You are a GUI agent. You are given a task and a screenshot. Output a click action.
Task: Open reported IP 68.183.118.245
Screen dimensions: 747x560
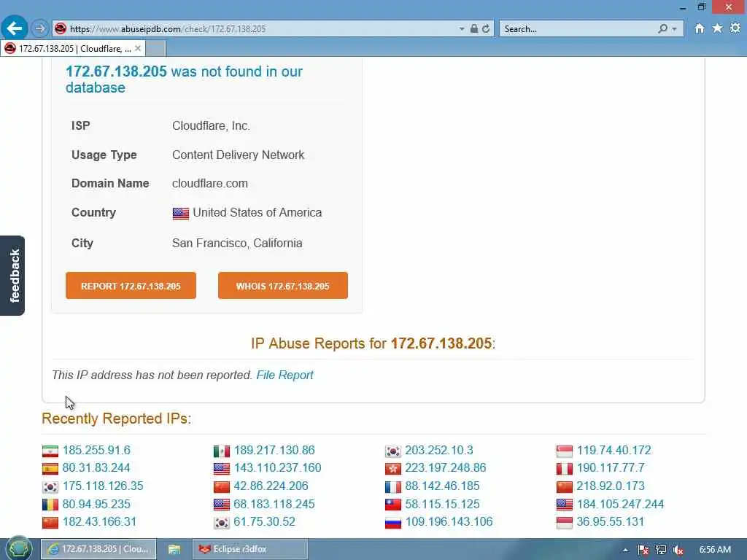pyautogui.click(x=274, y=504)
